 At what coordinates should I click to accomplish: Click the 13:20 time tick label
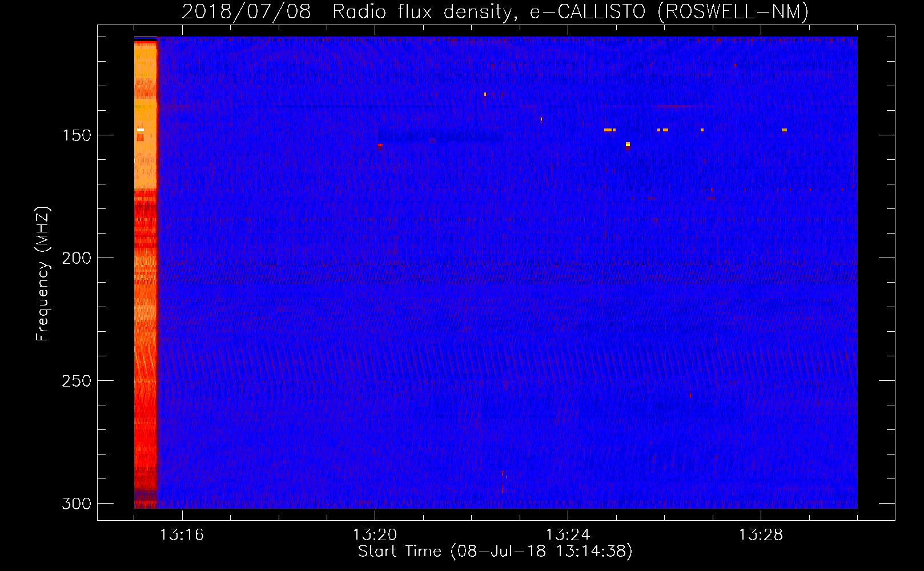(x=375, y=535)
